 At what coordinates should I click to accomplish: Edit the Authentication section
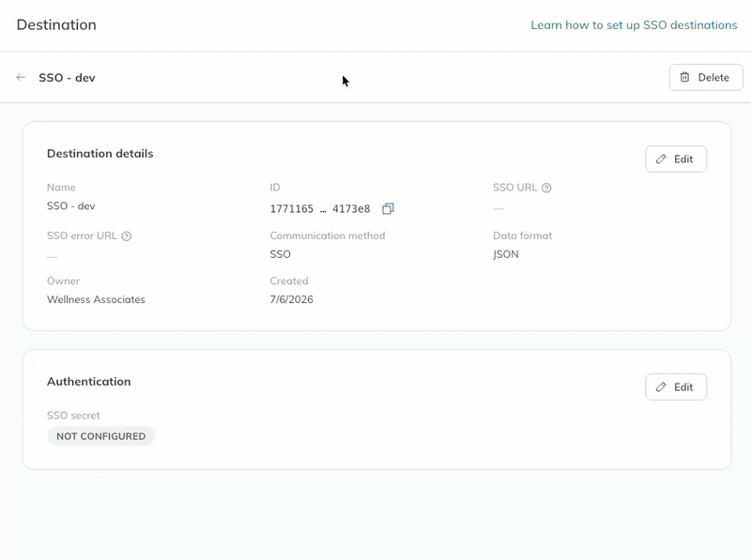(676, 386)
